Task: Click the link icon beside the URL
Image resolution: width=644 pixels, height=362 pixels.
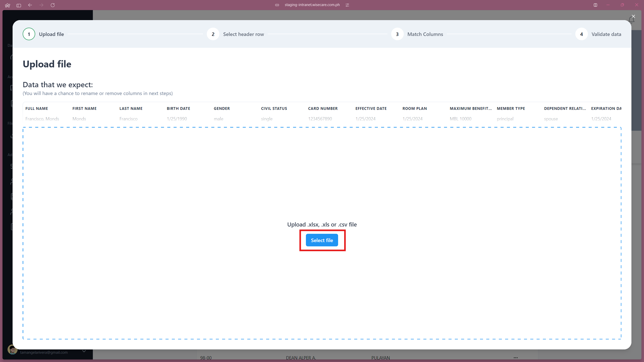Action: (x=277, y=5)
